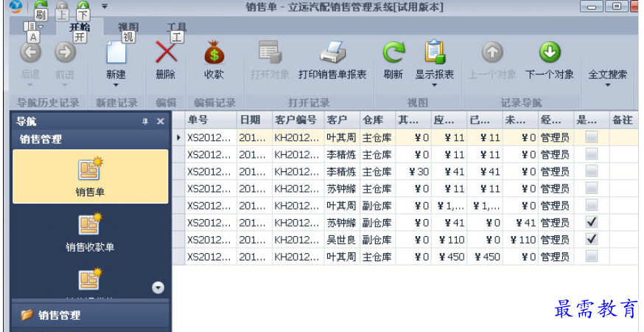The height and width of the screenshot is (332, 644).
Task: Toggle checkbox in first 叶其周 主仓库 row
Action: pos(592,137)
